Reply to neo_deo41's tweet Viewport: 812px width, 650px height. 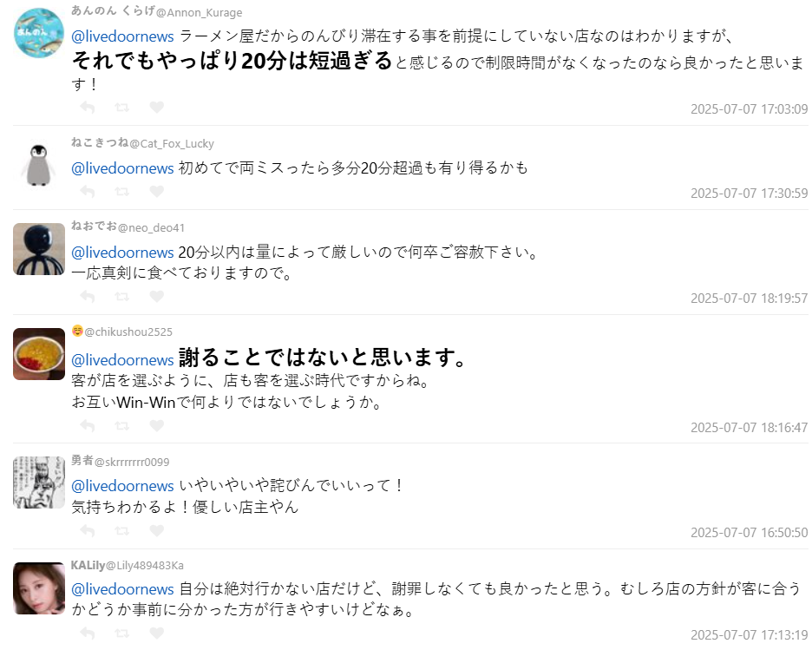[x=88, y=296]
